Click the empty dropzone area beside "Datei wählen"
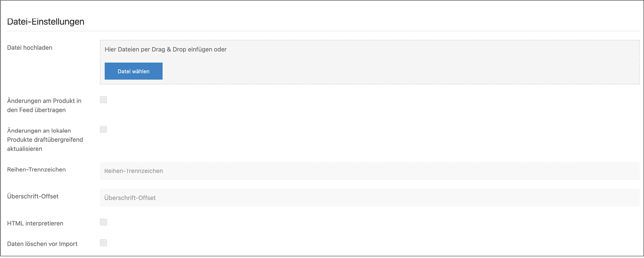This screenshot has width=644, height=258. [386, 72]
